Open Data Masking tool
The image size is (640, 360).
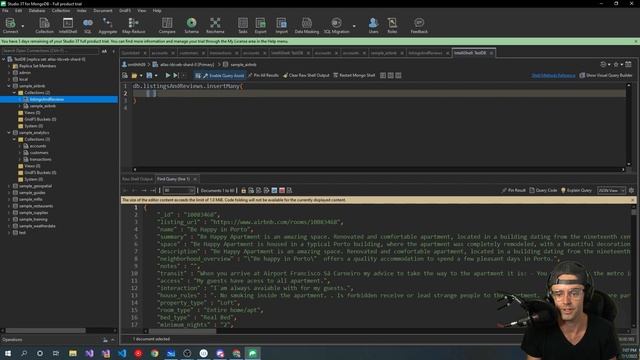[x=307, y=25]
